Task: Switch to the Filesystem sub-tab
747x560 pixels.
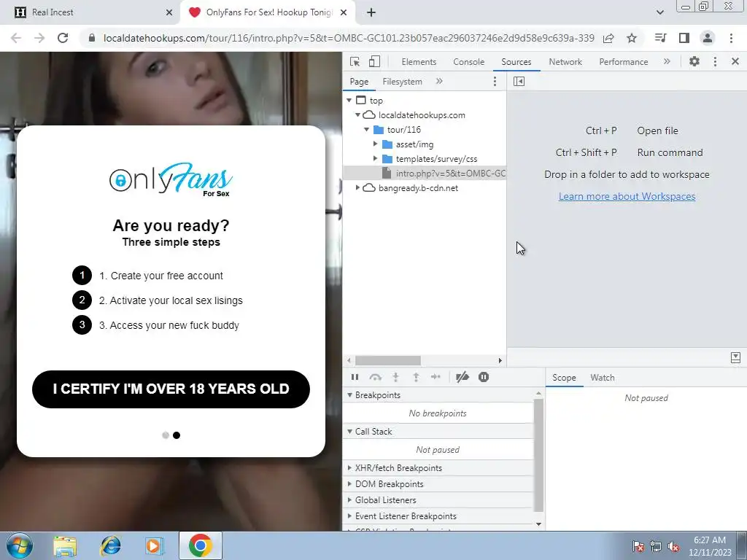Action: pos(402,82)
